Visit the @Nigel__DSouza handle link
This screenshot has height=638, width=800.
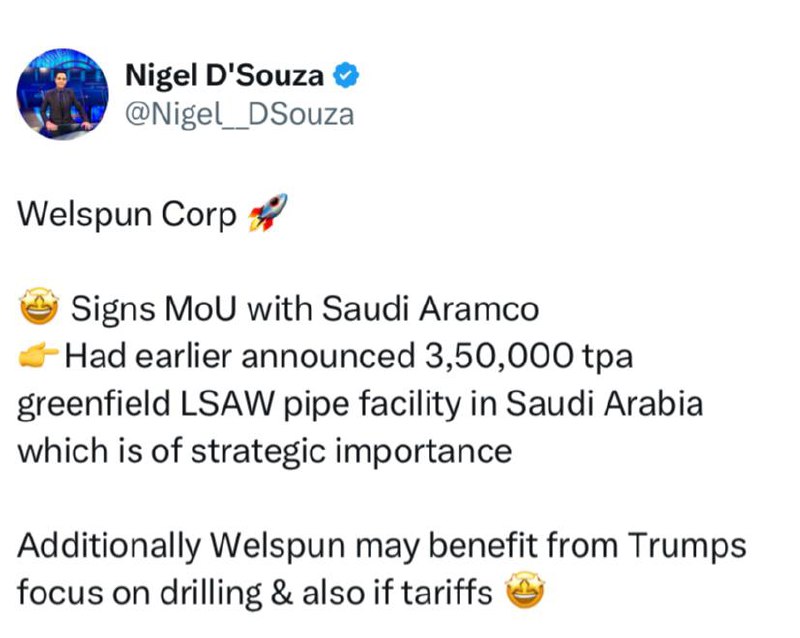239,115
